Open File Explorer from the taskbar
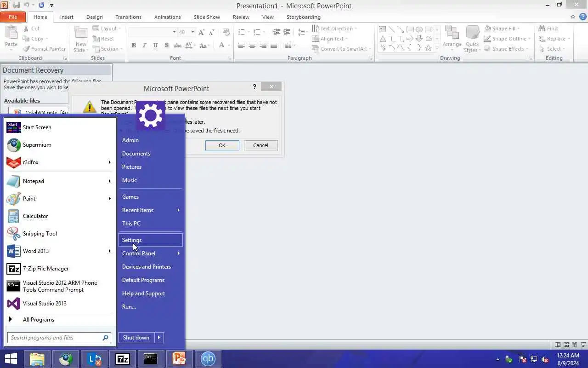The width and height of the screenshot is (588, 368). pos(37,359)
